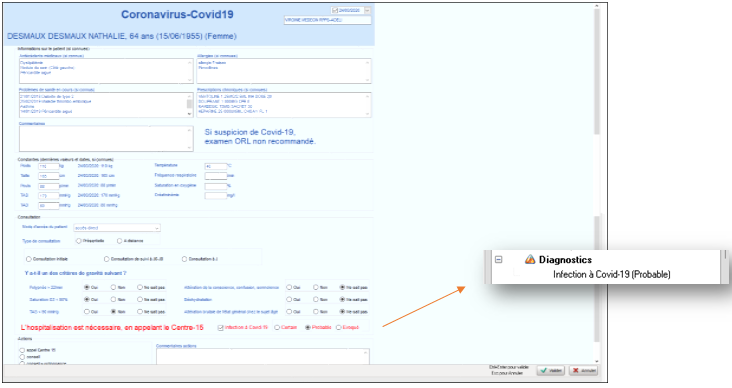Click down arrow of allergies list scrollbar

[x=368, y=80]
